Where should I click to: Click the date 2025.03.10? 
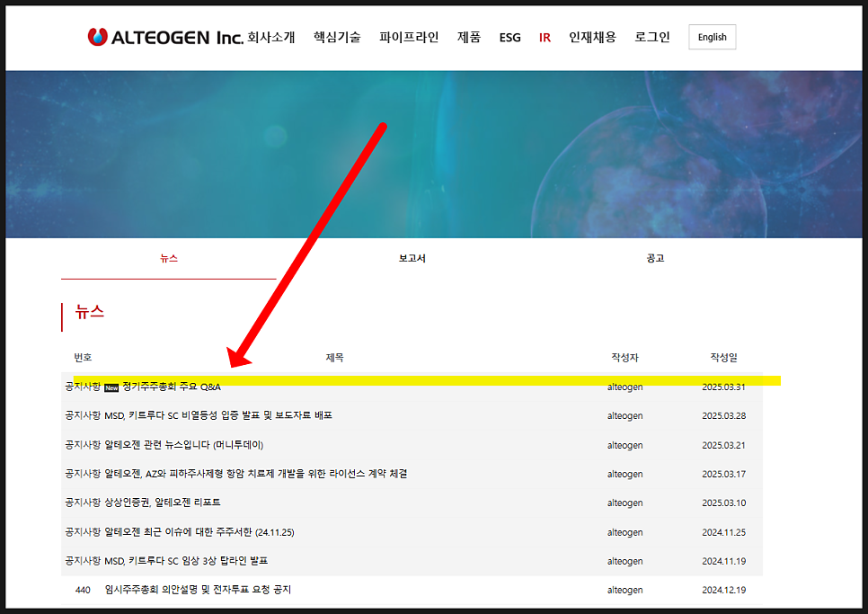click(x=724, y=503)
